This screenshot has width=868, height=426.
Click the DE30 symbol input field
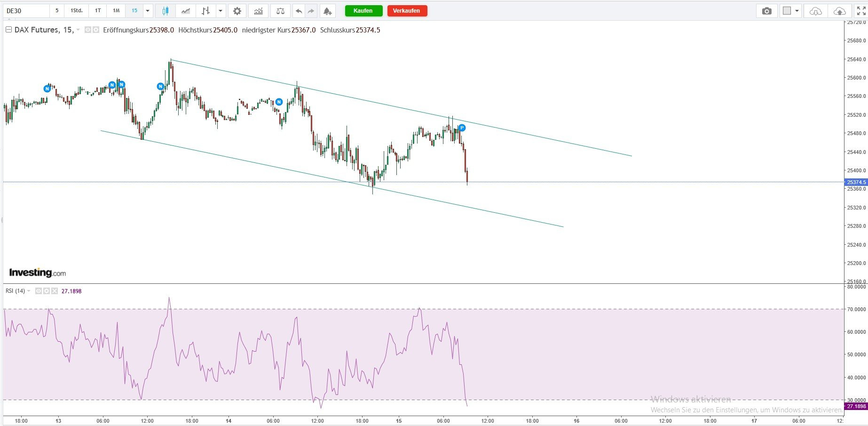(x=26, y=11)
